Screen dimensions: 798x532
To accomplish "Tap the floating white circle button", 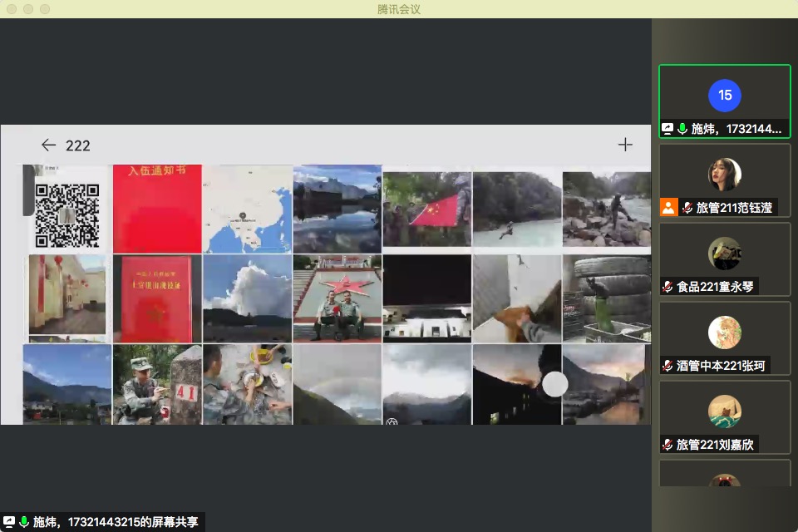I will point(554,384).
